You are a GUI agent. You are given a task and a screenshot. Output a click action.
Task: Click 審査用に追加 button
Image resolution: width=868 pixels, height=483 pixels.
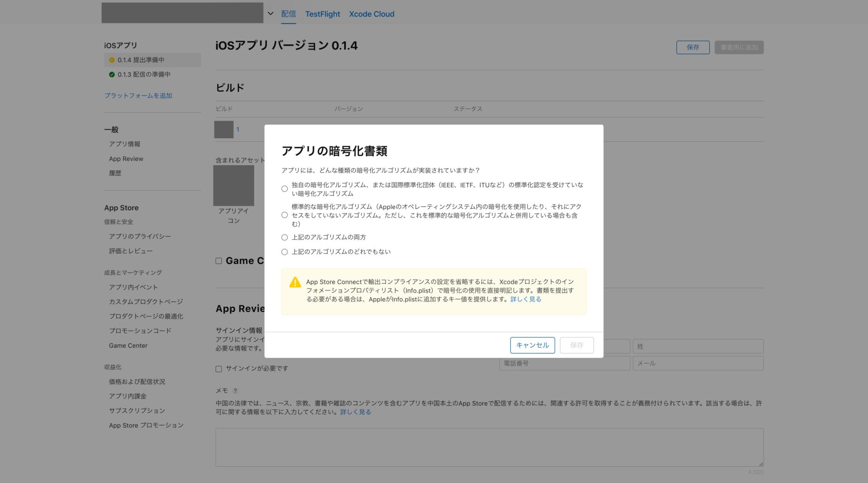tap(739, 47)
